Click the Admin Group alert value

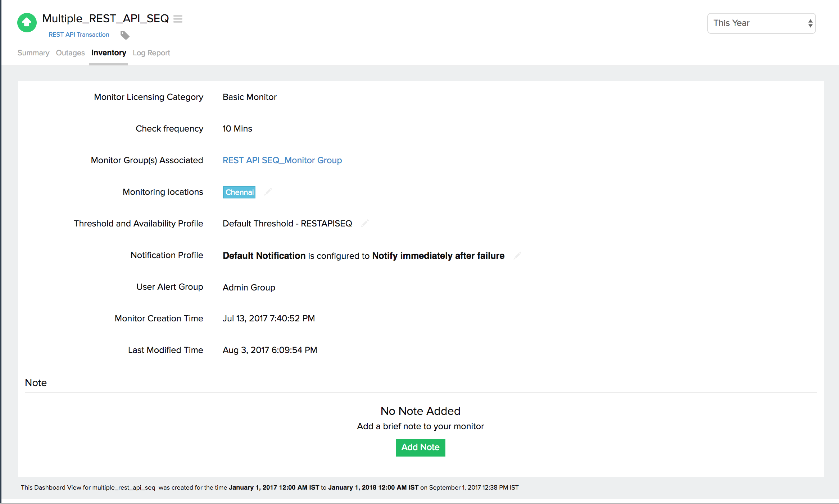(x=249, y=288)
